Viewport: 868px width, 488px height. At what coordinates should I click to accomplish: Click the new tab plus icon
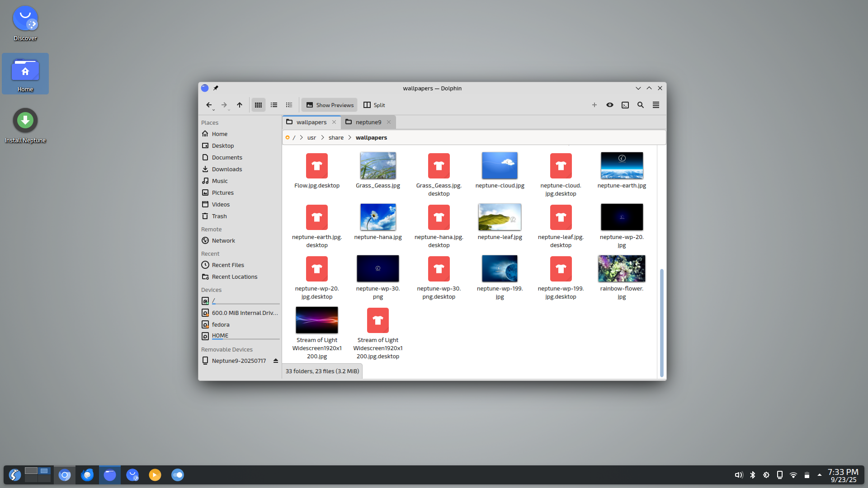tap(594, 105)
